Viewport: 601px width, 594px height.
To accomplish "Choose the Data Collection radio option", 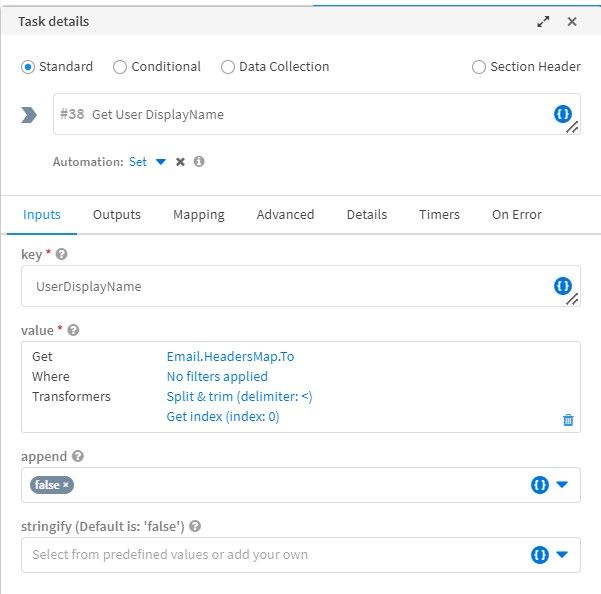I will [228, 67].
